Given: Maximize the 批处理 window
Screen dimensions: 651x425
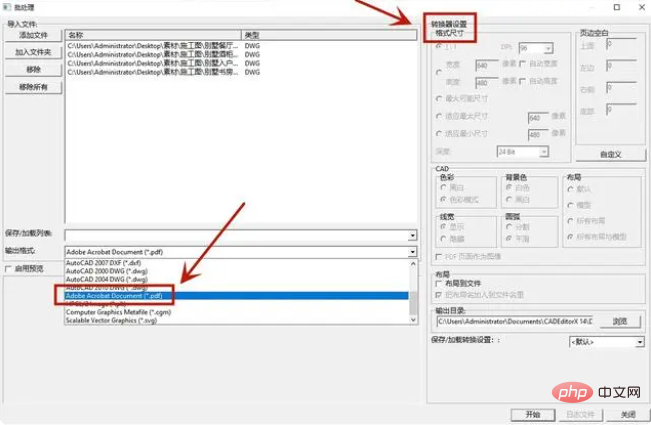Looking at the screenshot, I should point(617,7).
